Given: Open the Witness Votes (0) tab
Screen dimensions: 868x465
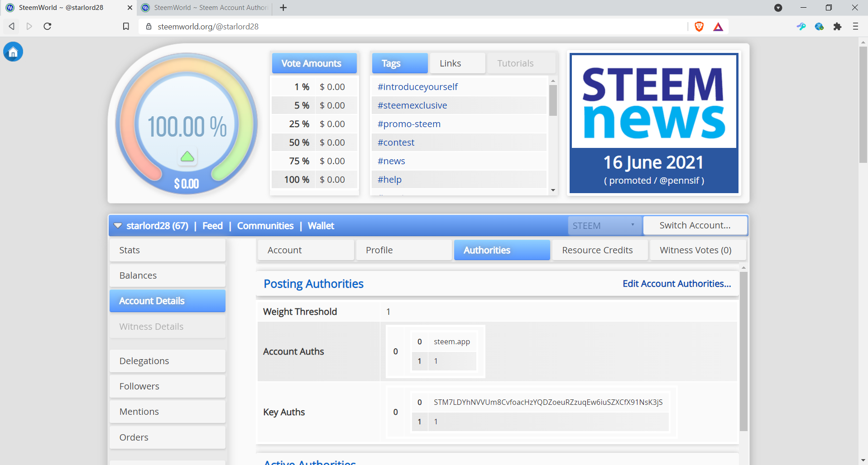Looking at the screenshot, I should click(x=698, y=250).
